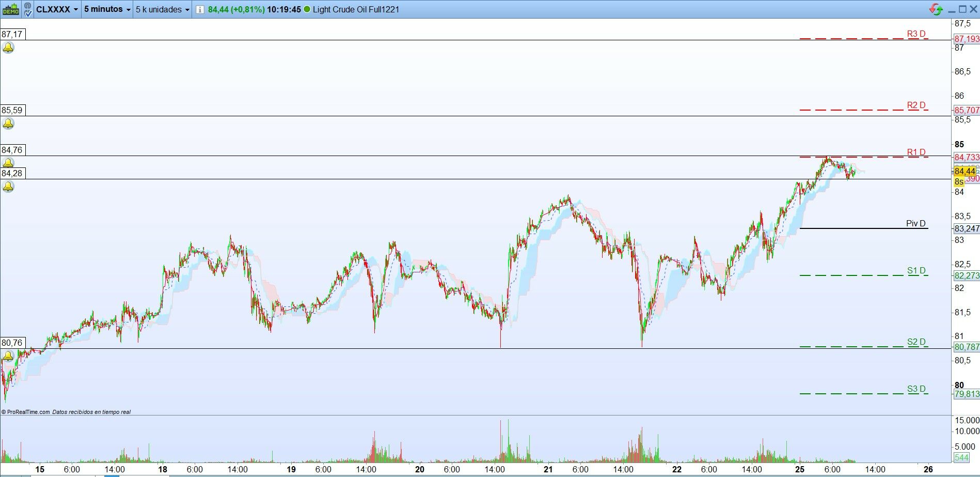The image size is (980, 477).
Task: Select the 80,76 alert price label
Action: [12, 343]
